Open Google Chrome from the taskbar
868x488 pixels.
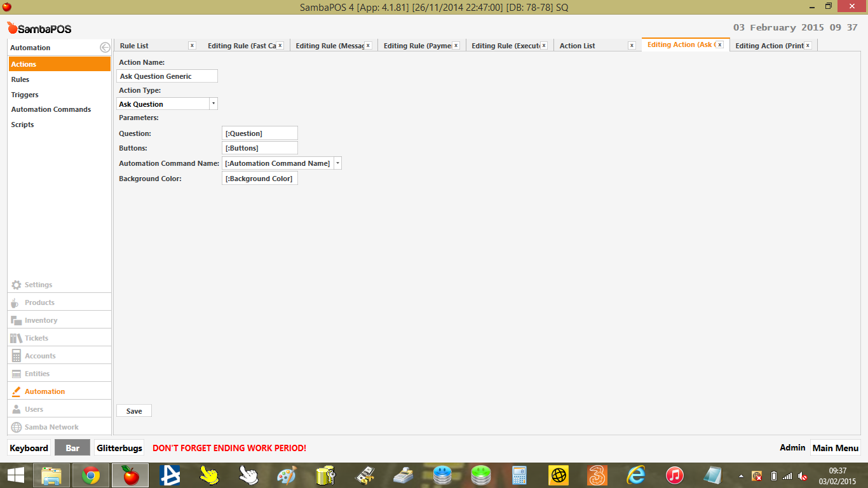point(91,475)
